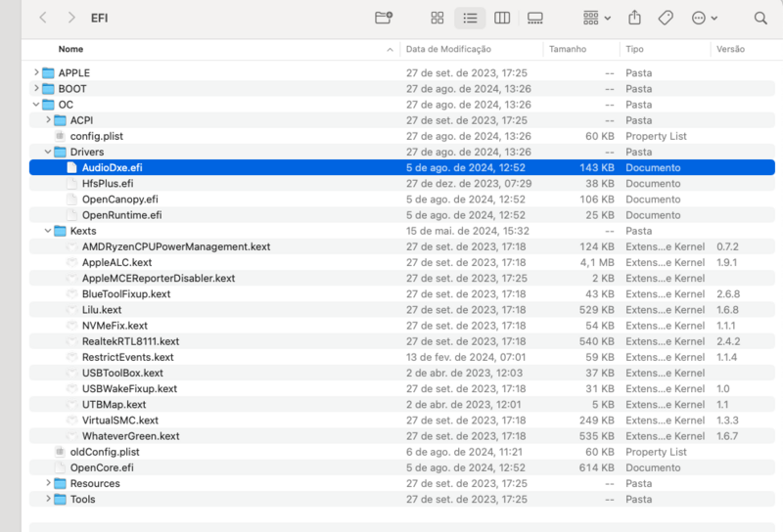
Task: Select the BOOT folder icon
Action: (48, 89)
